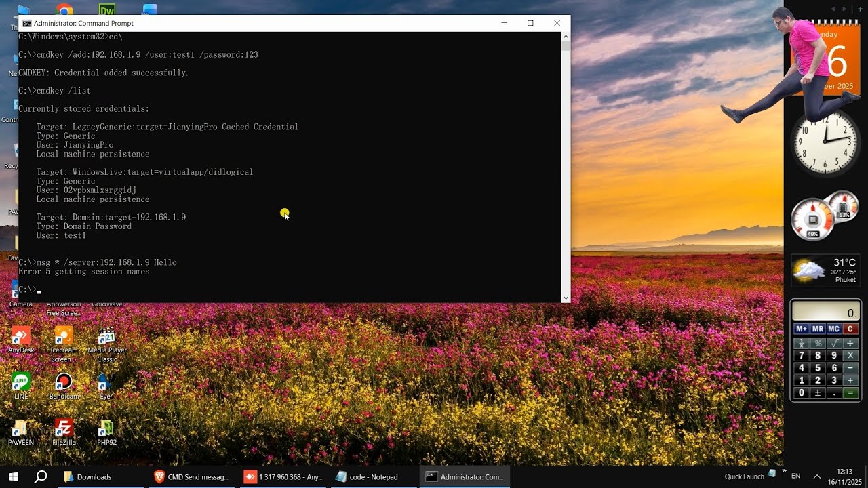Maximize the Command Prompt window
Image resolution: width=868 pixels, height=488 pixels.
530,23
